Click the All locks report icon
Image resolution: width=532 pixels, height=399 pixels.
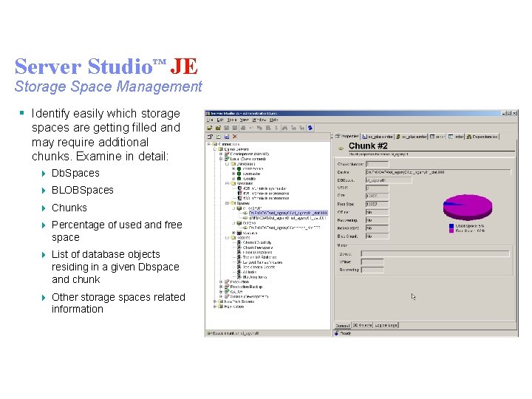(x=239, y=272)
